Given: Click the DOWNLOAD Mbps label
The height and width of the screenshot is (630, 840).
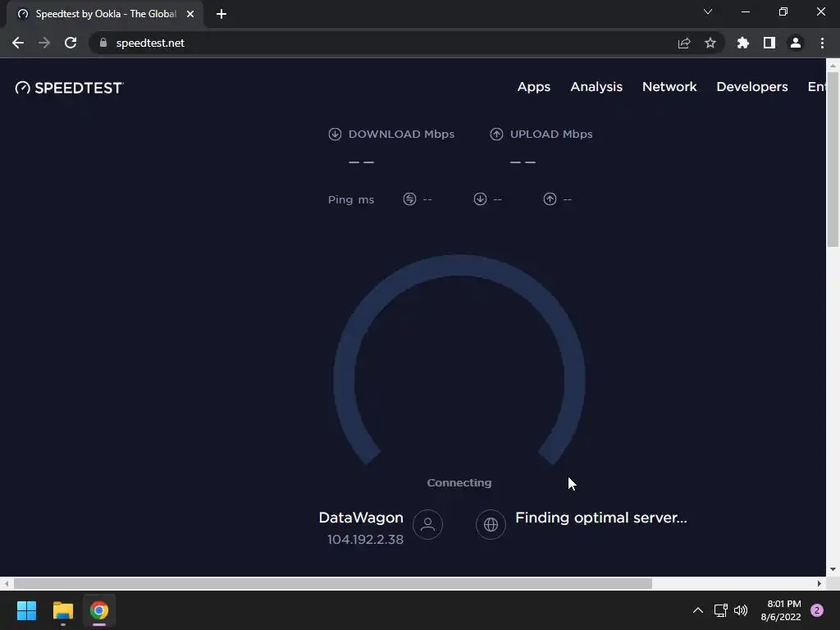Looking at the screenshot, I should click(401, 134).
